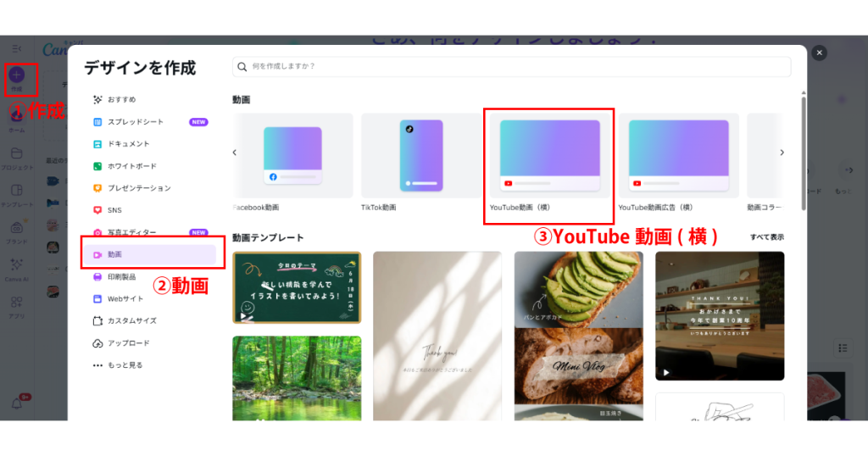Select the プレゼンテーション icon
Screen dimensions: 868x456
pos(97,188)
